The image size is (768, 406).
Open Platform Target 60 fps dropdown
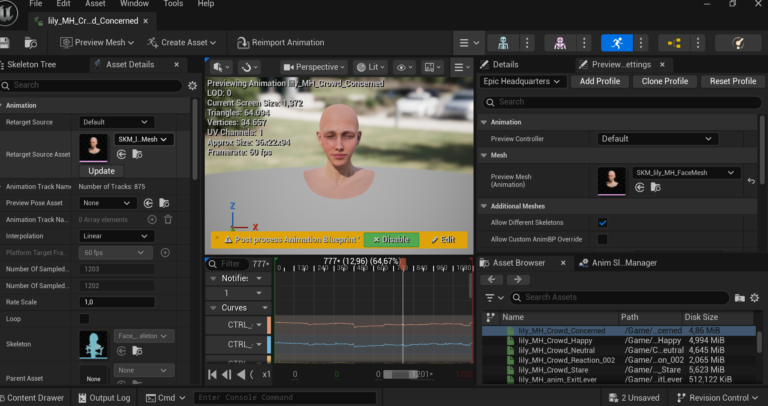pyautogui.click(x=116, y=253)
